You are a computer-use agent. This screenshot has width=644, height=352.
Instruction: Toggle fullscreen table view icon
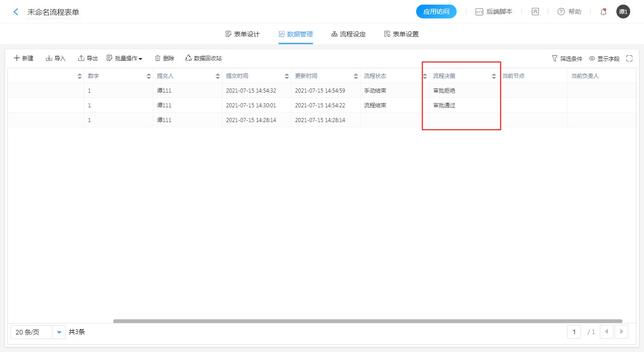[629, 59]
